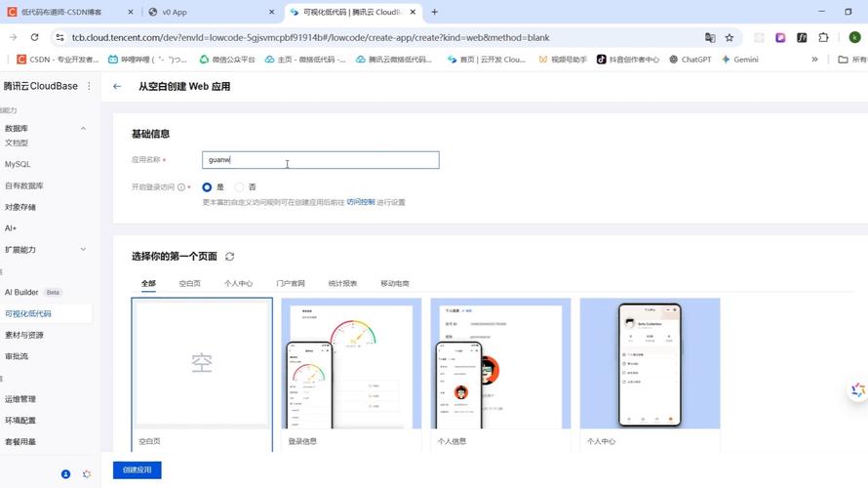Click the translate page icon in address bar

(x=710, y=37)
